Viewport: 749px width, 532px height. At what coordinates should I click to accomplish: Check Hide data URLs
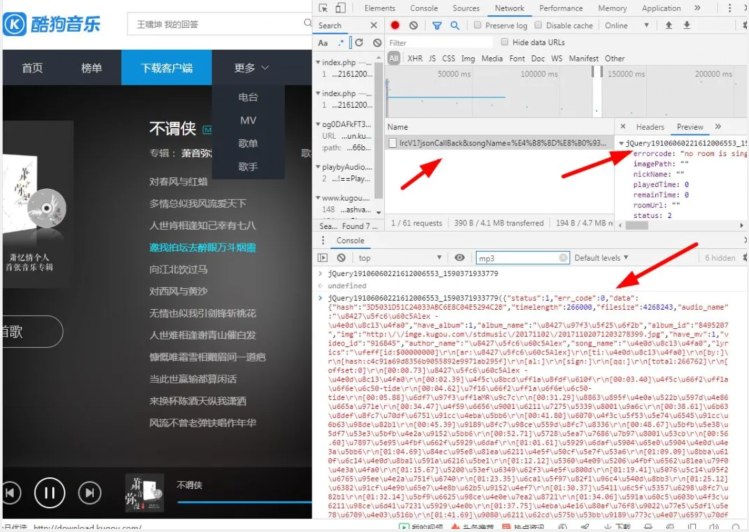click(504, 42)
